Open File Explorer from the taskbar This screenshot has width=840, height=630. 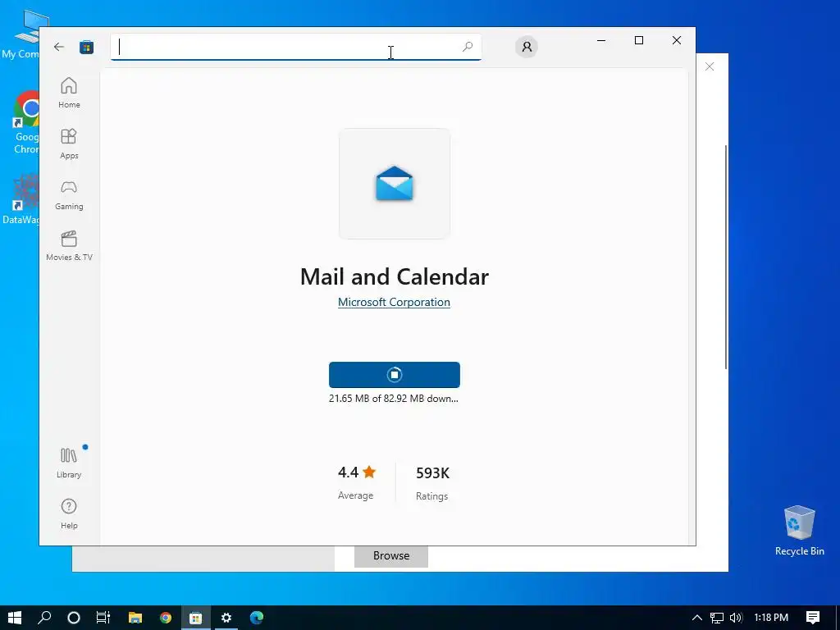click(135, 618)
